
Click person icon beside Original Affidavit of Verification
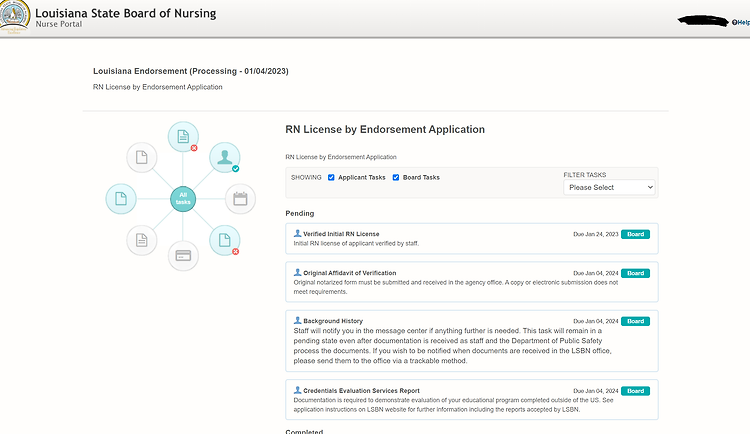(298, 272)
